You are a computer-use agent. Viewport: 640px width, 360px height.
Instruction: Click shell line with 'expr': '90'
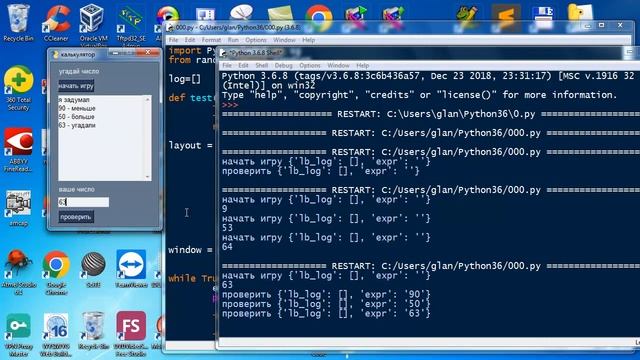[x=326, y=294]
